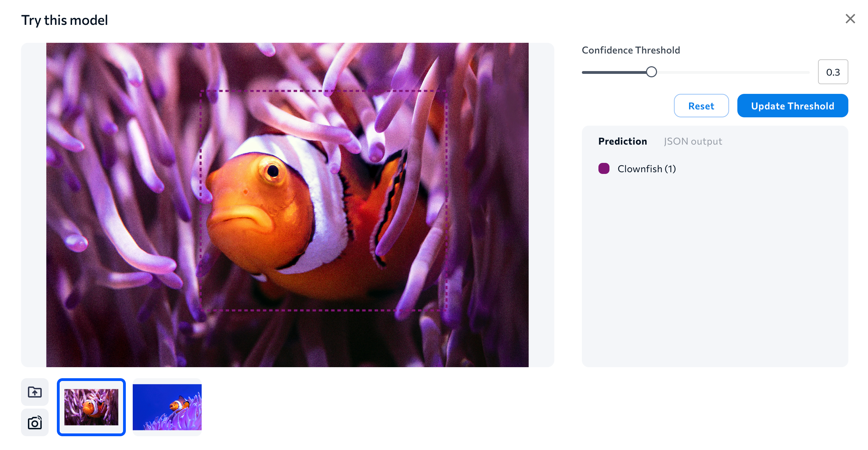The image size is (868, 450).
Task: Click the Reset button
Action: coord(701,106)
